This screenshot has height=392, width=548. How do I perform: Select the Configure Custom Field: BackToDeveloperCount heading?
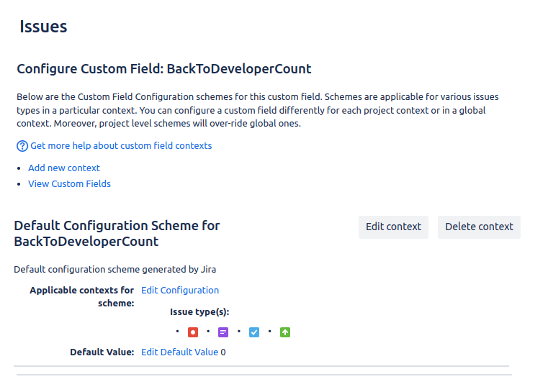(164, 69)
